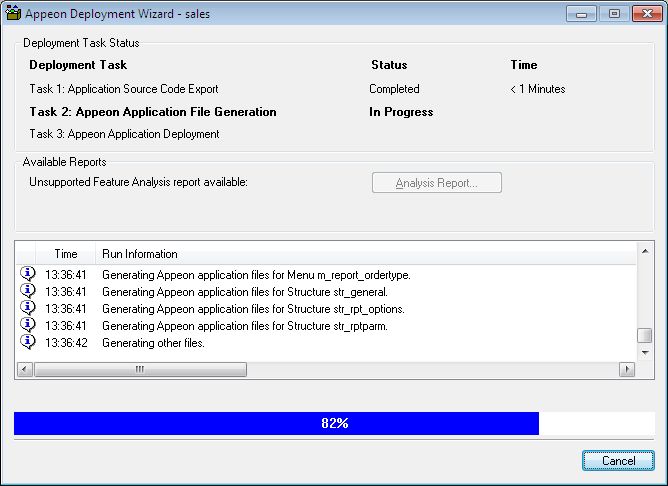Select Task 3: Appeon Application Deployment
Image resolution: width=668 pixels, height=486 pixels.
tap(124, 134)
